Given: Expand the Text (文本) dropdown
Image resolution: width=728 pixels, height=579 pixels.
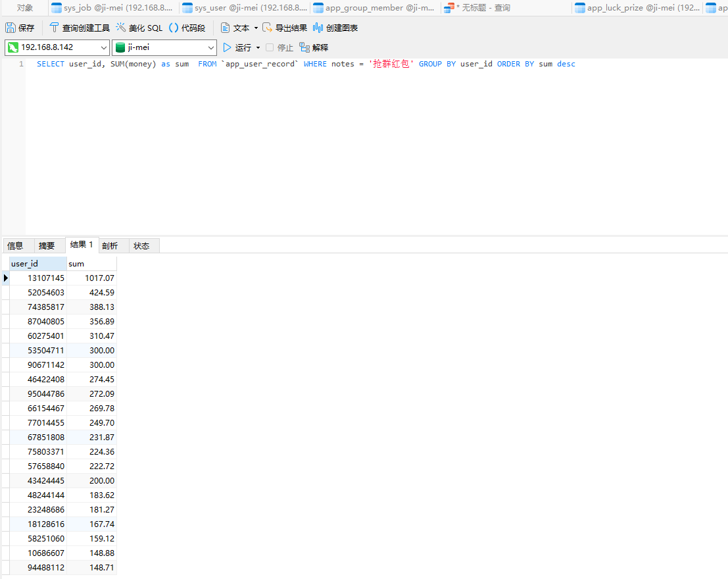Looking at the screenshot, I should coord(256,28).
